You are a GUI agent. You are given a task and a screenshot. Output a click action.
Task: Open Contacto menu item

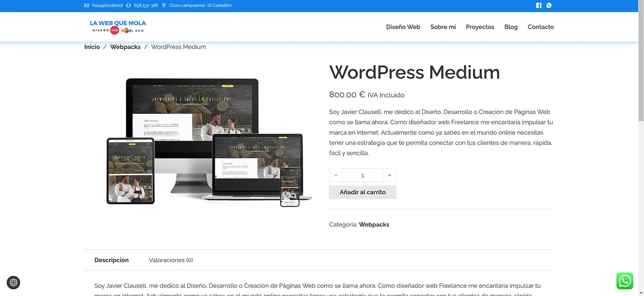(x=541, y=27)
